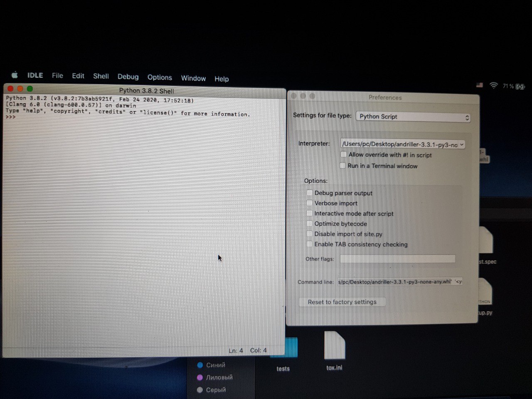This screenshot has width=532, height=399.
Task: Click the battery status icon
Action: click(520, 86)
